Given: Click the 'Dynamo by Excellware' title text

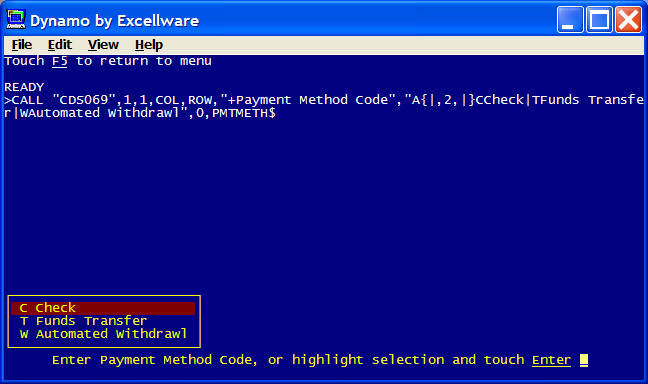Looking at the screenshot, I should coord(114,21).
